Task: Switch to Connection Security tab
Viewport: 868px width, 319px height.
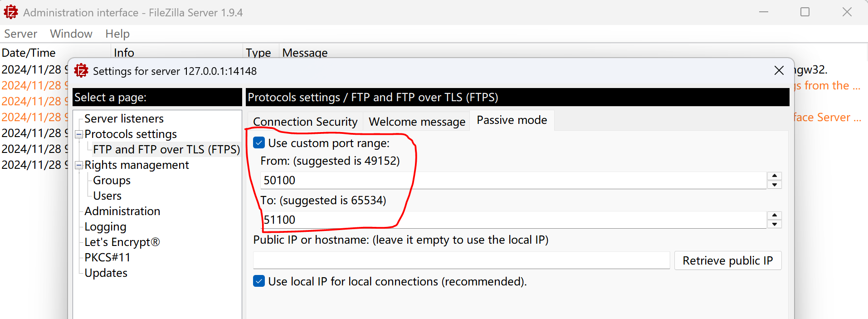Action: point(305,122)
